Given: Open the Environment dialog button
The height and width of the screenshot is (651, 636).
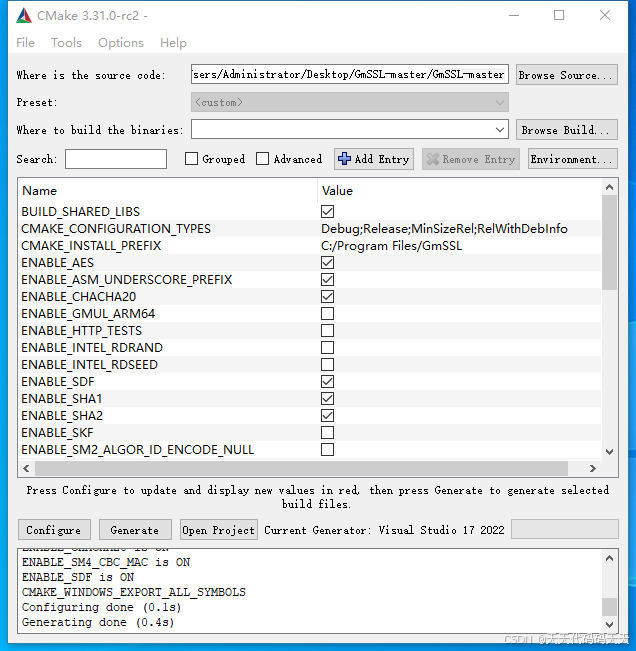Looking at the screenshot, I should 572,159.
